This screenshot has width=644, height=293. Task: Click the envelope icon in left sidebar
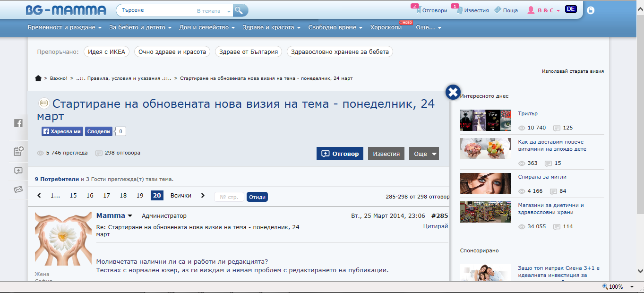(x=18, y=190)
